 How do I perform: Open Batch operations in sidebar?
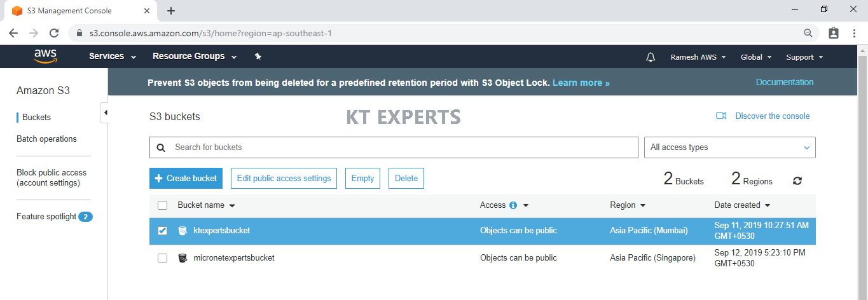(x=46, y=139)
